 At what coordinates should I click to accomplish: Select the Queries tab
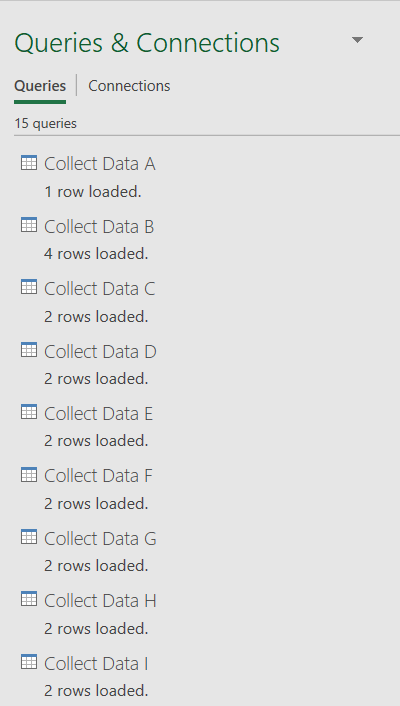(40, 86)
